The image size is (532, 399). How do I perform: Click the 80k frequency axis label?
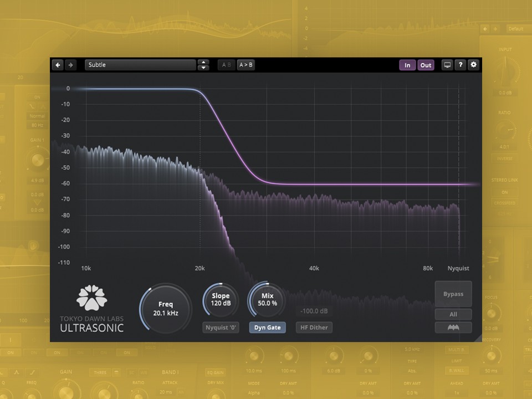click(427, 268)
